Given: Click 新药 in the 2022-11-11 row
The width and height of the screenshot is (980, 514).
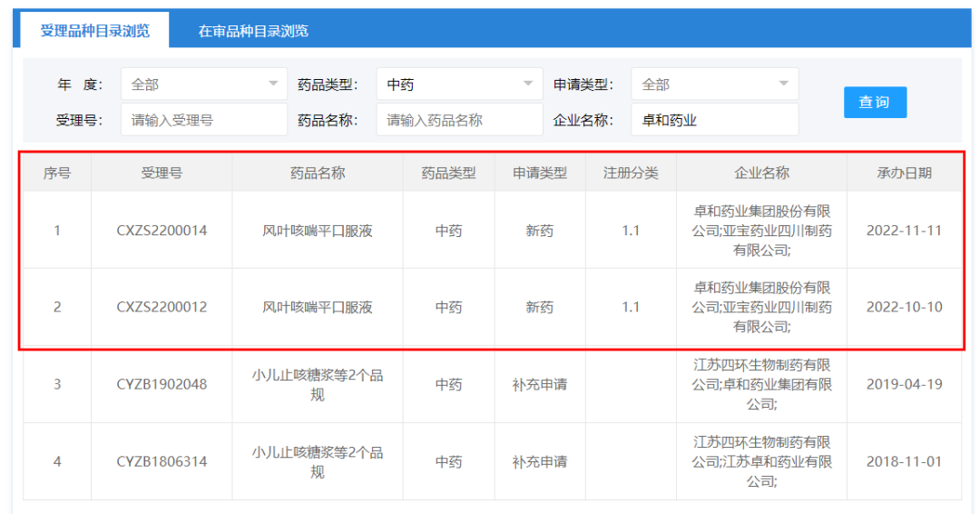Looking at the screenshot, I should [x=540, y=231].
